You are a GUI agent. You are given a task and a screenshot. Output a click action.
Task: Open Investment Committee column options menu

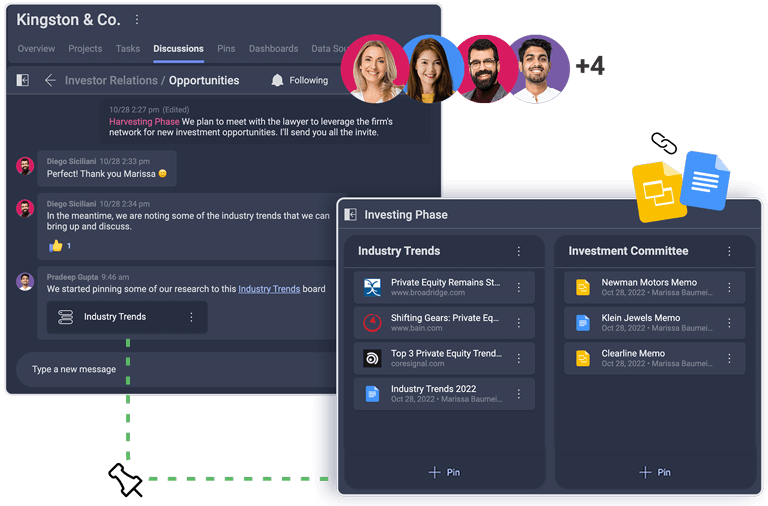(x=729, y=251)
